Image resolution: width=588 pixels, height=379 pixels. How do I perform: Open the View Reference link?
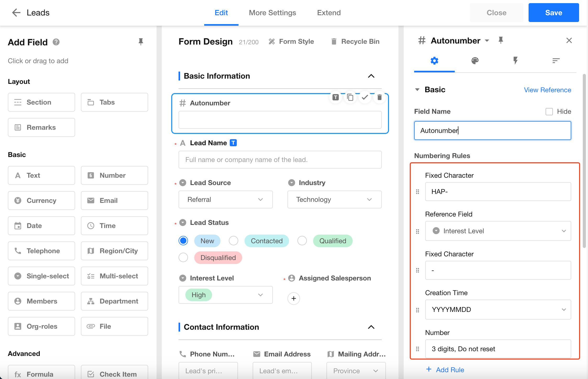[547, 90]
